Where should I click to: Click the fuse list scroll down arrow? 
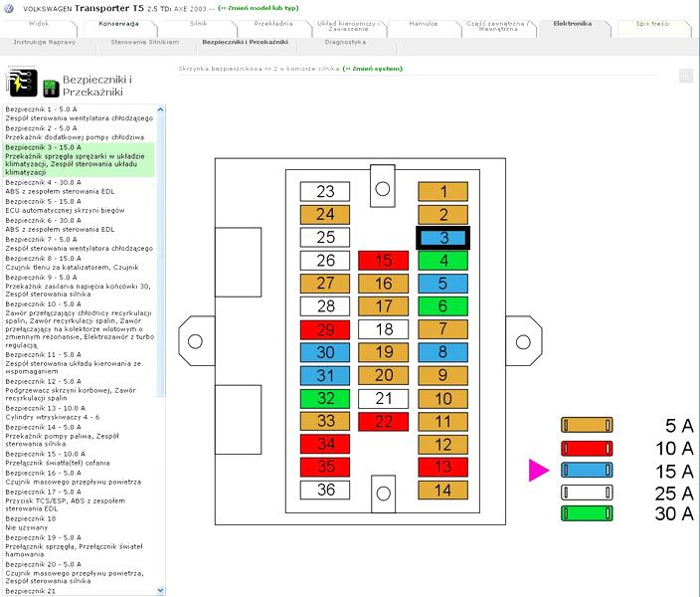click(161, 591)
